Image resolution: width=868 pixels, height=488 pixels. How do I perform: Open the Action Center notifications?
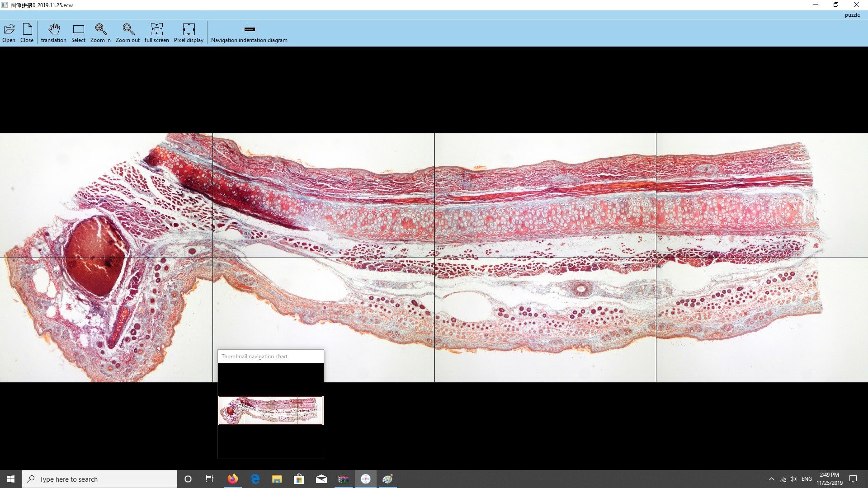click(853, 479)
